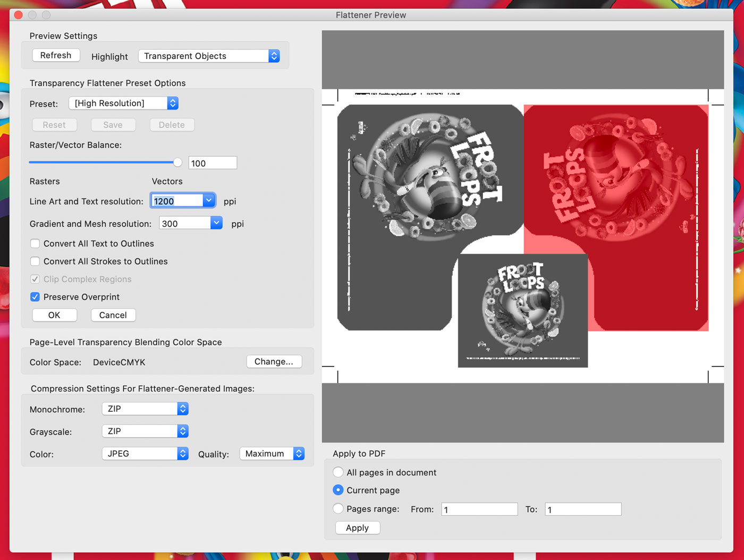Viewport: 744px width, 560px height.
Task: Click the small square Froot Loops panel in preview
Action: tap(523, 310)
